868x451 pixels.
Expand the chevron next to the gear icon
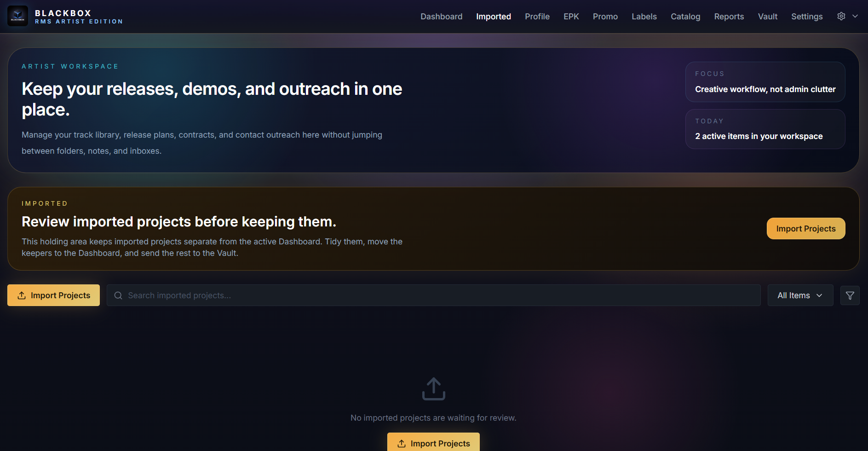click(x=855, y=16)
